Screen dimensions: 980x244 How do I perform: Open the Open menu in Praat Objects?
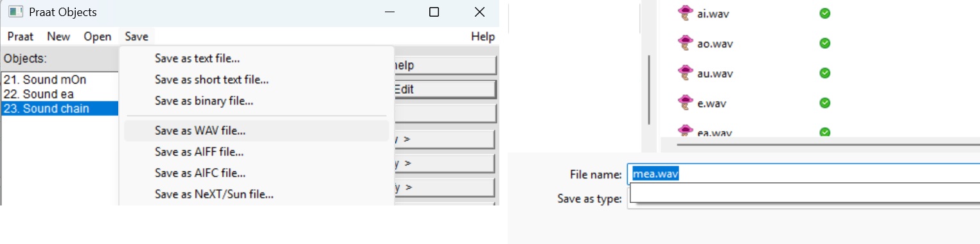[98, 37]
